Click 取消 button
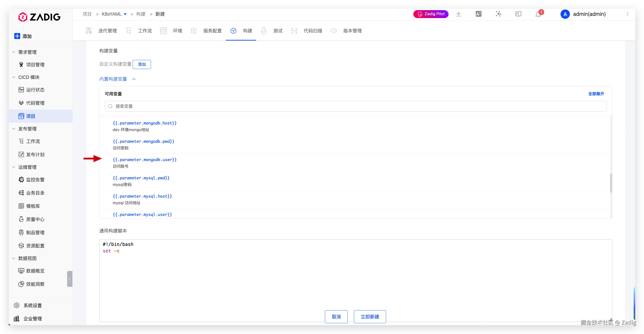644x334 pixels. [x=336, y=317]
